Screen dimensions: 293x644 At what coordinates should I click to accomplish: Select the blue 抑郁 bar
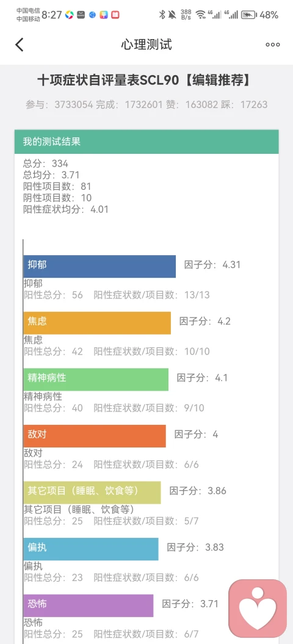[x=99, y=267]
